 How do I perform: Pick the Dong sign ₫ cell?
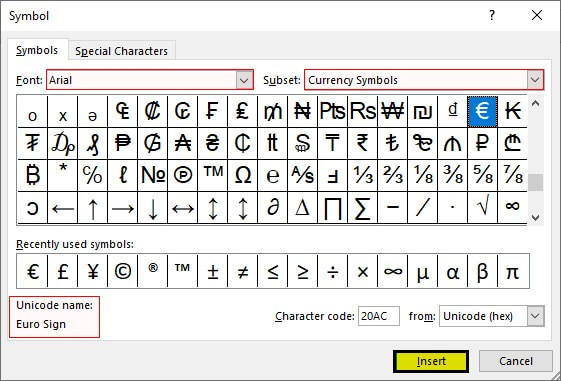pos(453,111)
